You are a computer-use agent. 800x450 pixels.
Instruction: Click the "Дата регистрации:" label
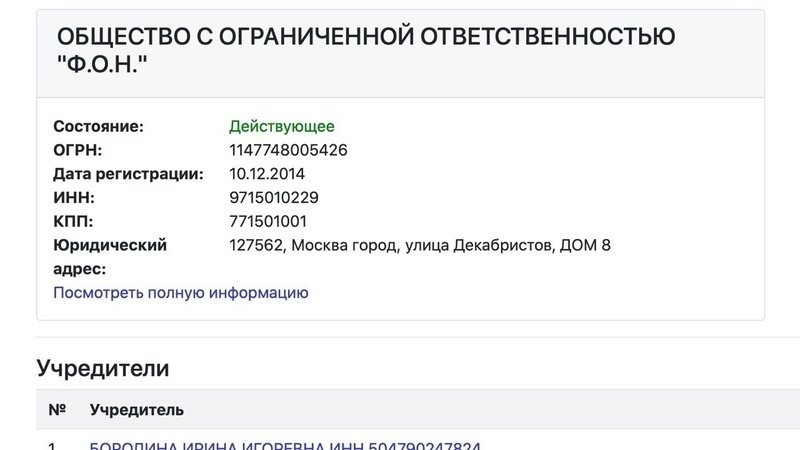[128, 174]
